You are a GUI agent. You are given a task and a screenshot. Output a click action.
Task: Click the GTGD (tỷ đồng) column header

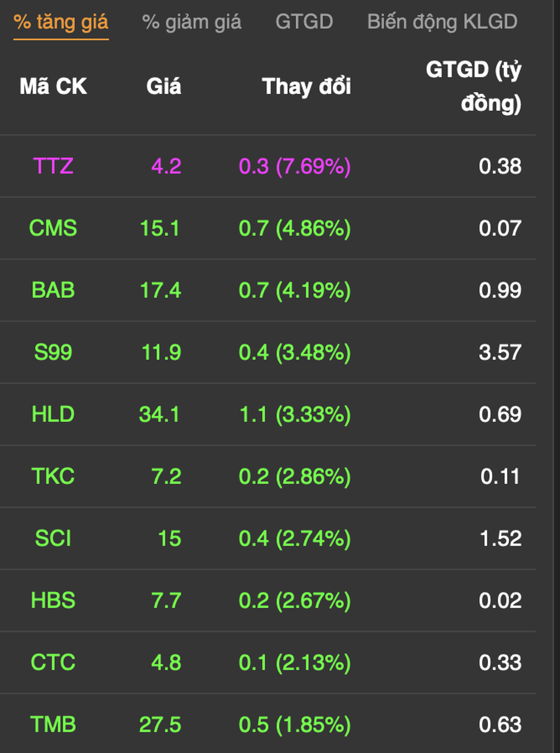click(474, 86)
